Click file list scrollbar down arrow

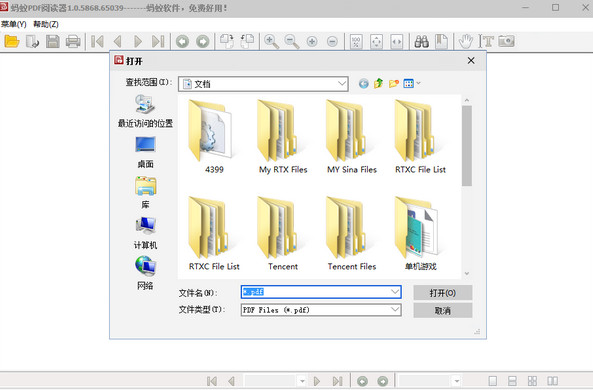(467, 273)
